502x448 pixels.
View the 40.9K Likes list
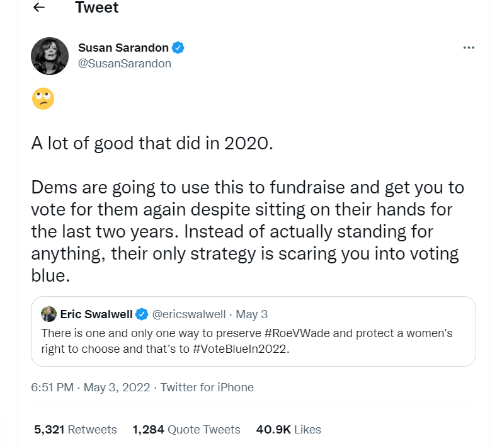point(288,430)
